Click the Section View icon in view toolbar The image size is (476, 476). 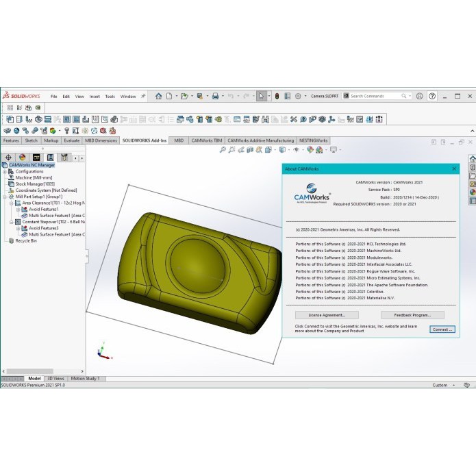click(x=250, y=150)
